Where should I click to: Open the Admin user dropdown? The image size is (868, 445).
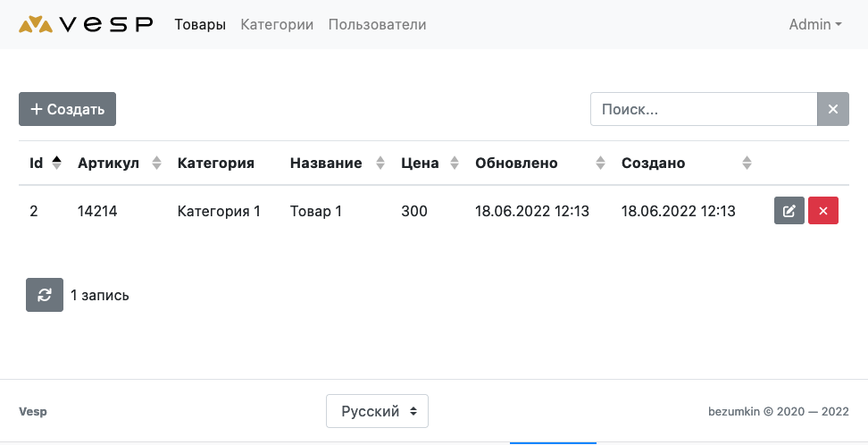(x=815, y=24)
